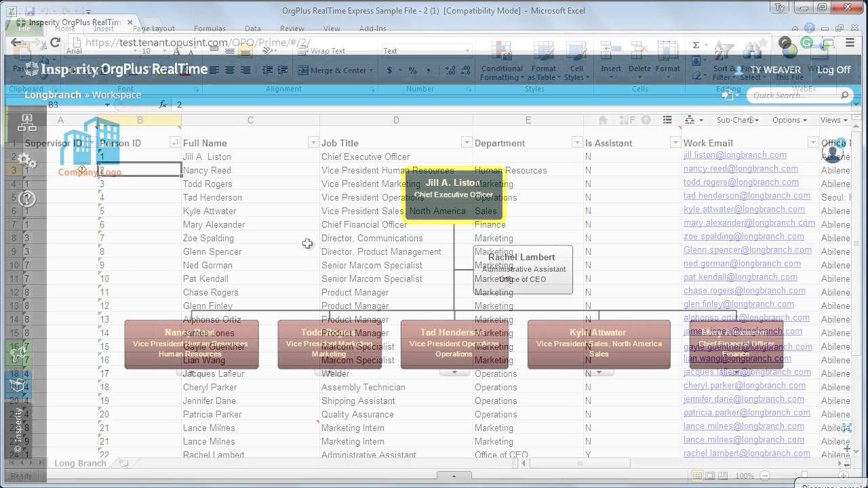Click the blue box icon in OrgPlus sidebar
This screenshot has width=868, height=488.
pos(18,385)
